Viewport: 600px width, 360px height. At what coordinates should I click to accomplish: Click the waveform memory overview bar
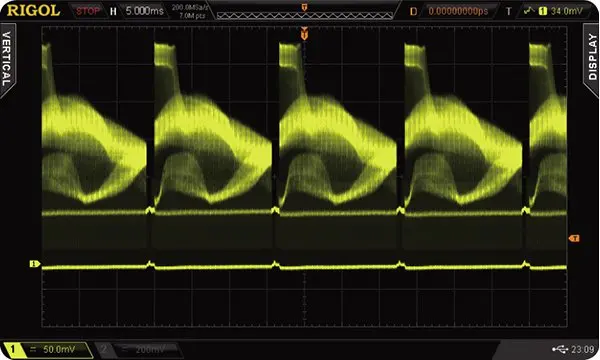[305, 16]
